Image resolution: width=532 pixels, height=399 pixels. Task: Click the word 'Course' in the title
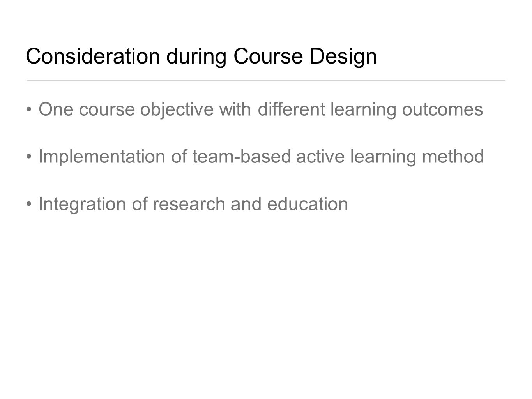click(x=268, y=56)
